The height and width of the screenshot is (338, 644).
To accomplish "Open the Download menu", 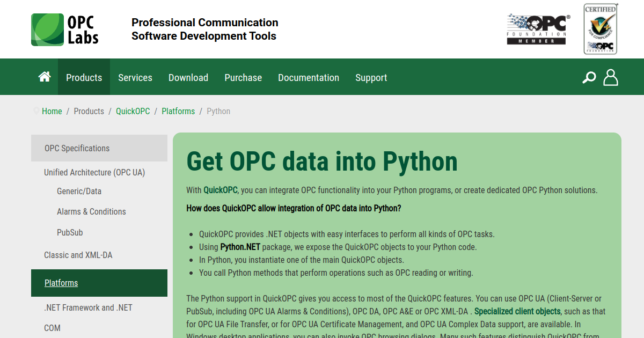I will click(x=188, y=77).
